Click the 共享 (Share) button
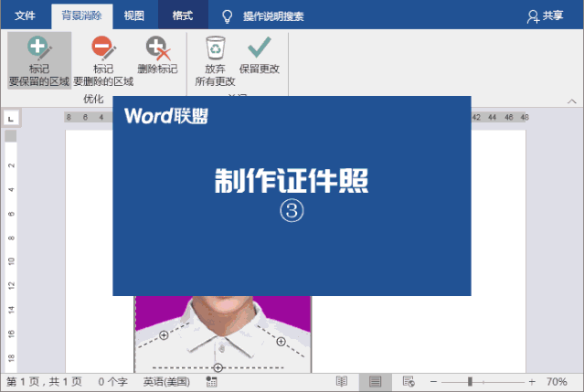The width and height of the screenshot is (584, 392). (x=546, y=16)
